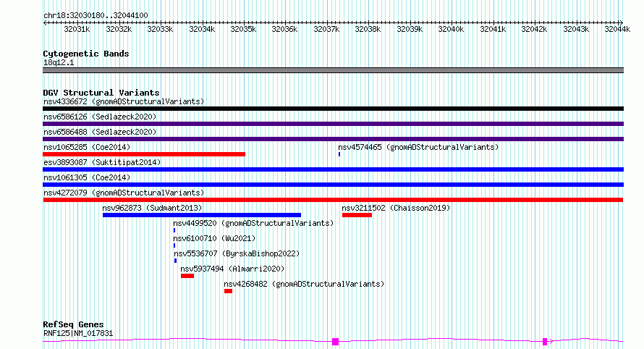Select the nsv4268482 (gnomADStructuralVariants) label

pyautogui.click(x=304, y=284)
